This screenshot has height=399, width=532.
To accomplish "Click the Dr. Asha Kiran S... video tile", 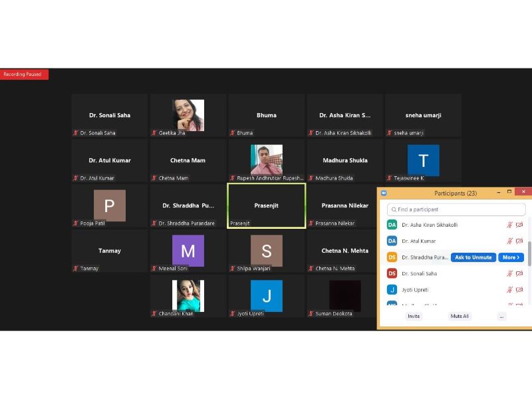I will (345, 115).
